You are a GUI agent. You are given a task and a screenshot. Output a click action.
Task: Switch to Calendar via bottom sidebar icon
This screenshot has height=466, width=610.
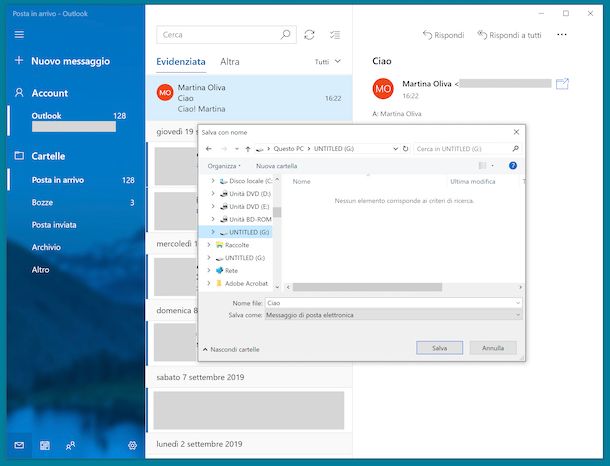(45, 445)
